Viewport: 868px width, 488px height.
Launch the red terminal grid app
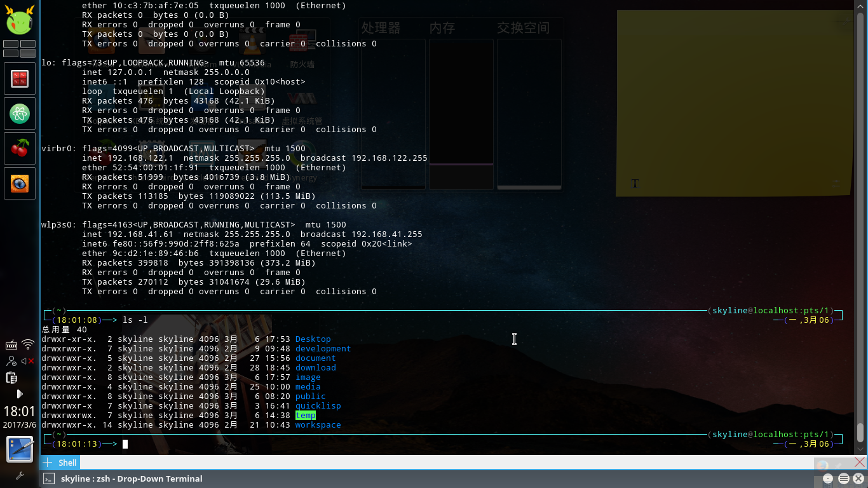coord(20,79)
